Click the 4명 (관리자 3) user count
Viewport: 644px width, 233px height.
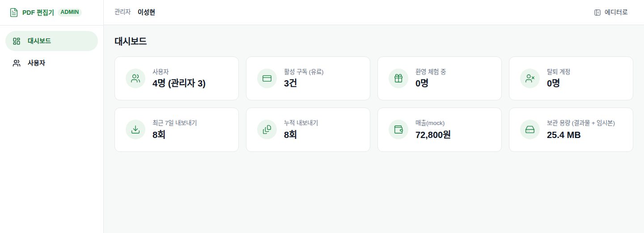coord(179,83)
